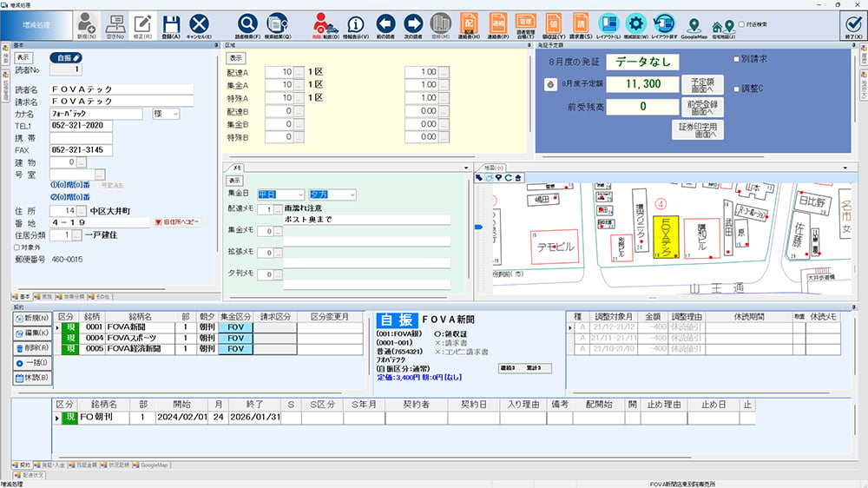Click the 新規(N) new reader icon
The image size is (868, 488).
coord(86,25)
